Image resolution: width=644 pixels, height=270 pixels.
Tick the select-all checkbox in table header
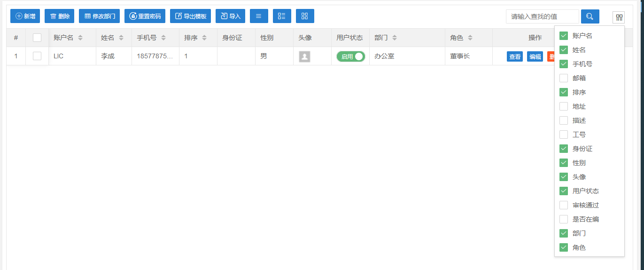37,38
